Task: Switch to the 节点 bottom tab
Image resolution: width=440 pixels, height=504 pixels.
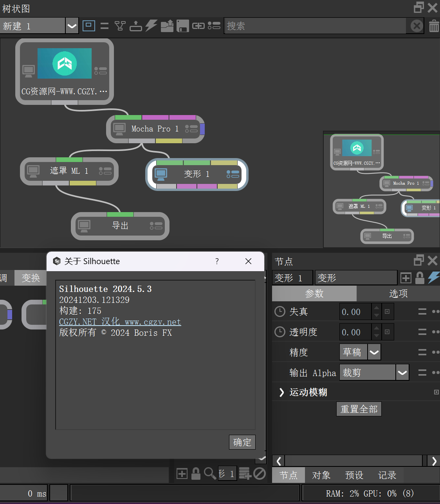Action: coord(289,475)
